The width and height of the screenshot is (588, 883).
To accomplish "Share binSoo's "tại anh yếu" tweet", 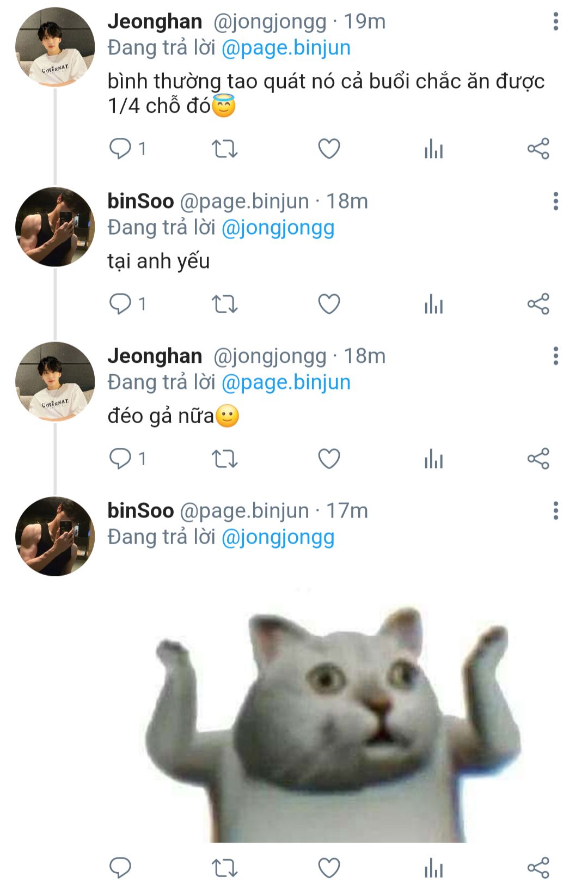I will pos(538,303).
